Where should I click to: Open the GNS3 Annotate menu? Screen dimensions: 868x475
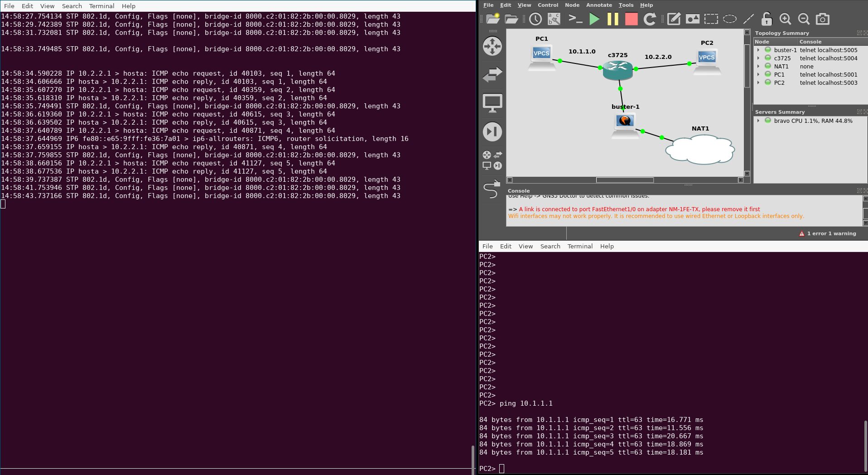(x=599, y=5)
